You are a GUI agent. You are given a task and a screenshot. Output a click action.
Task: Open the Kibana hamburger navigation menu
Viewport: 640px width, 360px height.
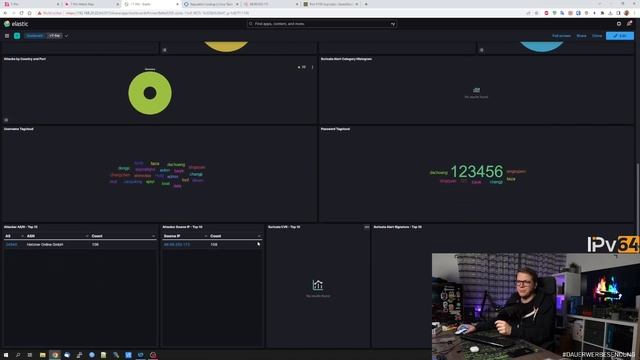coord(7,36)
